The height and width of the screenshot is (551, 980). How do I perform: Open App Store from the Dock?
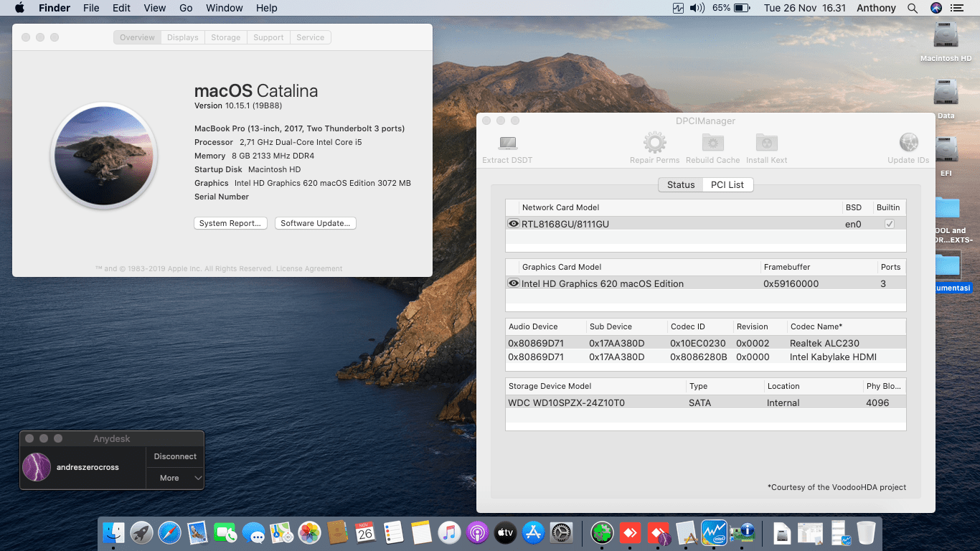click(533, 532)
